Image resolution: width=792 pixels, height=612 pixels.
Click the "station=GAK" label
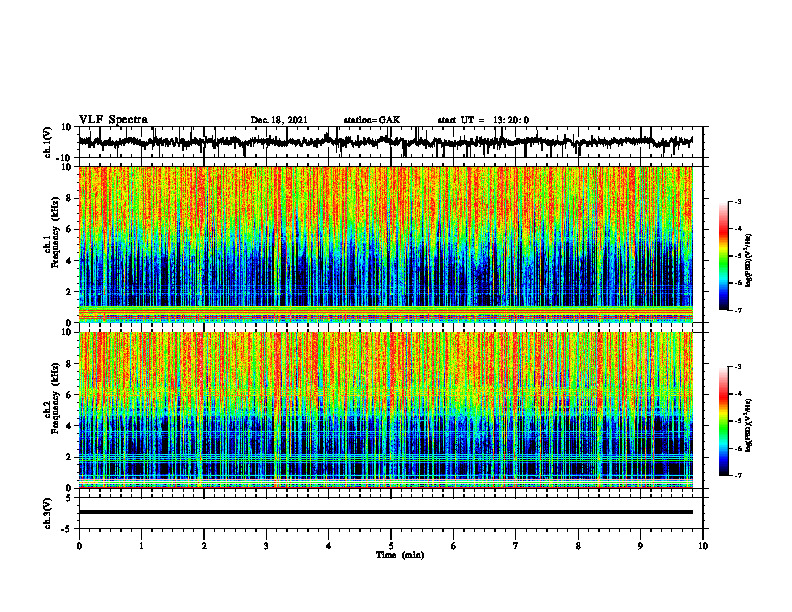tap(372, 120)
